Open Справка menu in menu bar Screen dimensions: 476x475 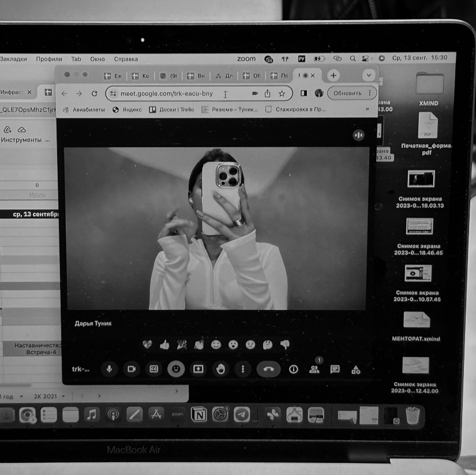pos(126,59)
